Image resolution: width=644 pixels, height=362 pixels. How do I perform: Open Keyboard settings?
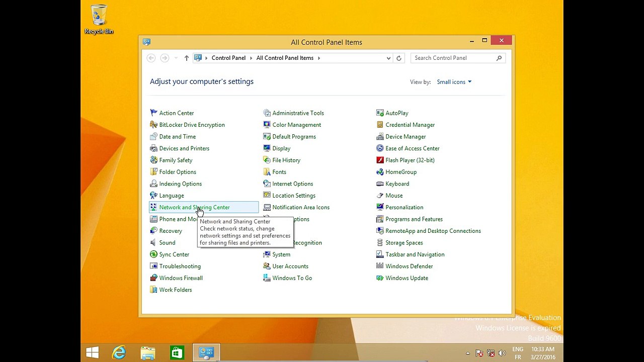(x=397, y=184)
